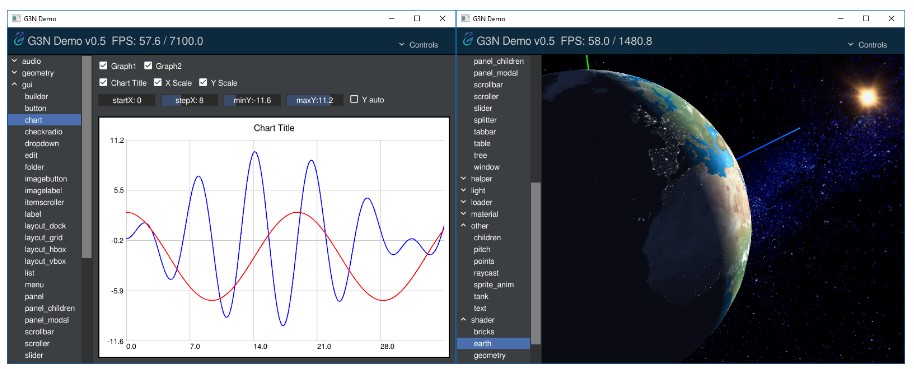
Task: Disable the X Scale checkbox
Action: point(158,83)
